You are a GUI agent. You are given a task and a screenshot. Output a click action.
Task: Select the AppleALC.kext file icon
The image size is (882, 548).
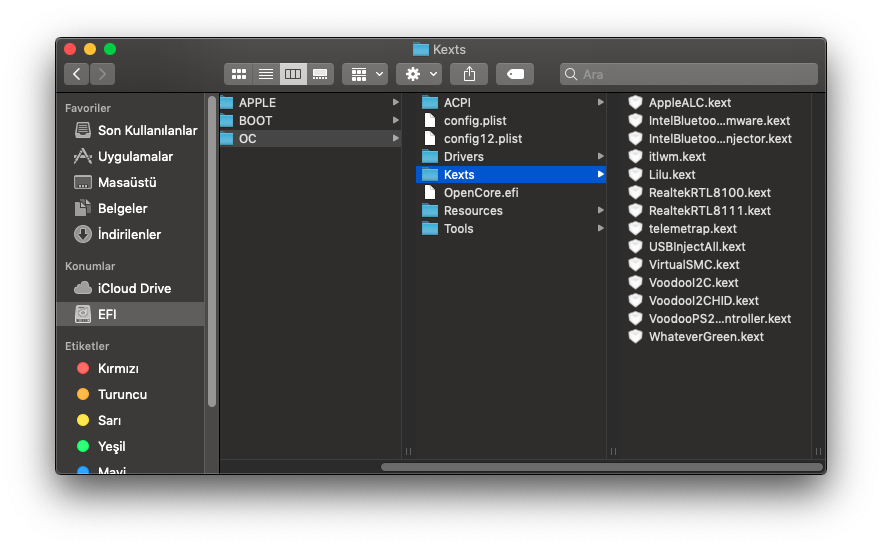point(635,103)
